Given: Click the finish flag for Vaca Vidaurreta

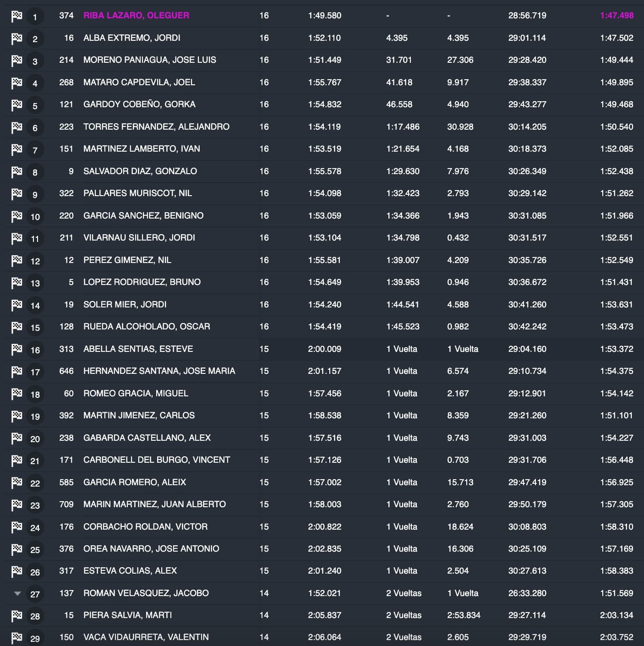Looking at the screenshot, I should pos(16,637).
